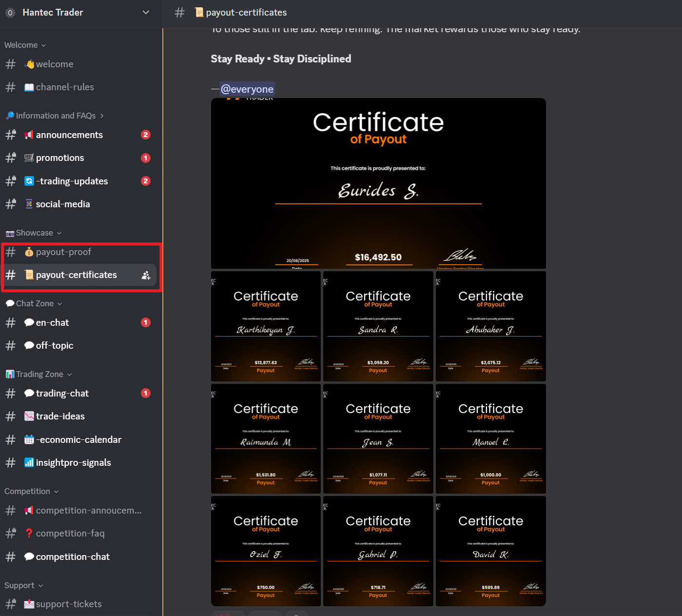The height and width of the screenshot is (616, 682).
Task: Open the Hantec Trader server dropdown menu
Action: pos(146,13)
